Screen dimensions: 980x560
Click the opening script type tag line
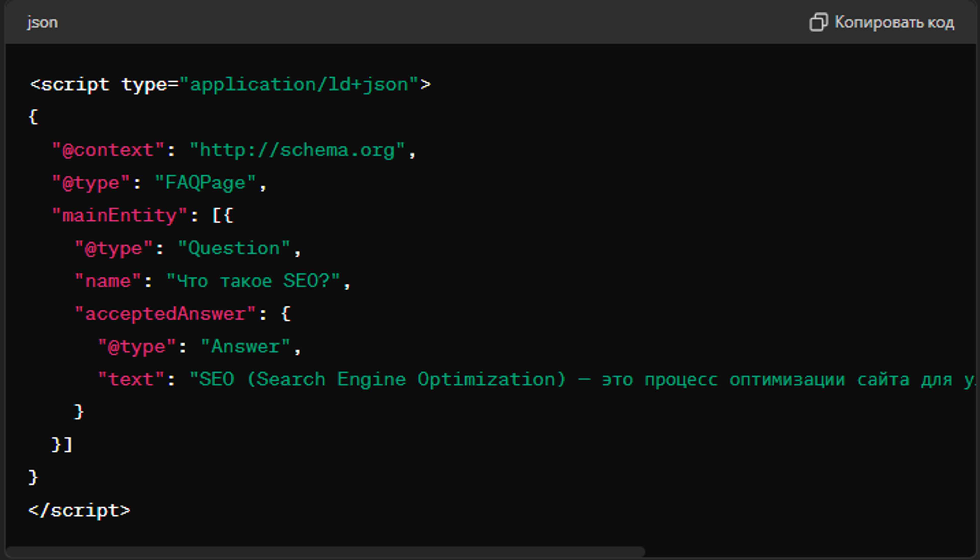point(230,85)
